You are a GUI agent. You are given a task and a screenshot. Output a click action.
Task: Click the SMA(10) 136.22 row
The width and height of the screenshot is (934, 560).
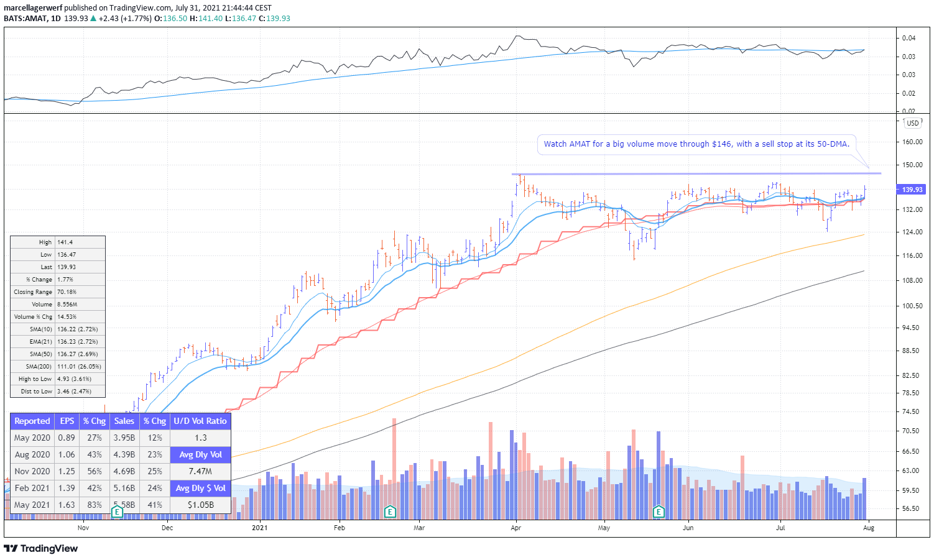58,329
